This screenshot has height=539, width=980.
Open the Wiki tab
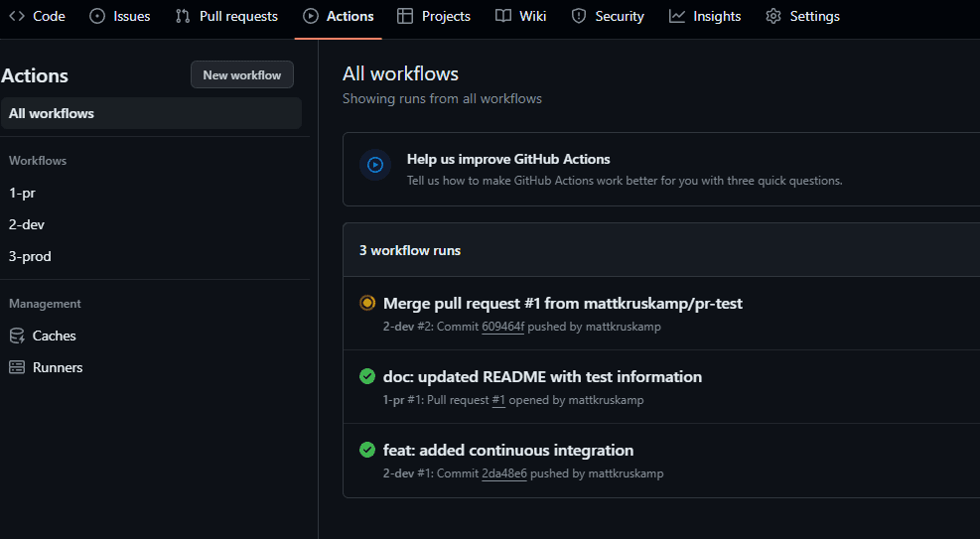(x=520, y=16)
